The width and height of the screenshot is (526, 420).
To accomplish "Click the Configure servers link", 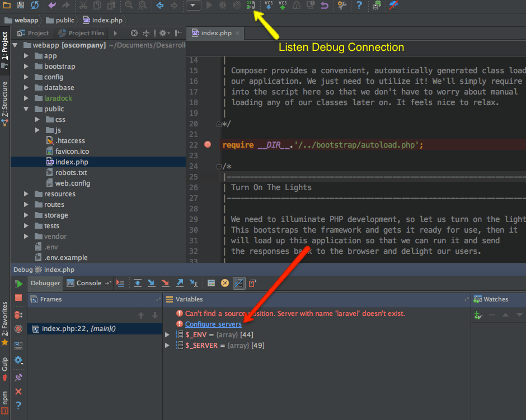I will click(x=213, y=324).
